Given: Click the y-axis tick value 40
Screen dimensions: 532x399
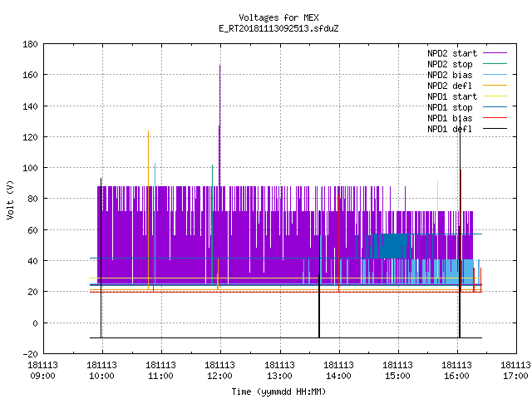Looking at the screenshot, I should click(32, 261).
